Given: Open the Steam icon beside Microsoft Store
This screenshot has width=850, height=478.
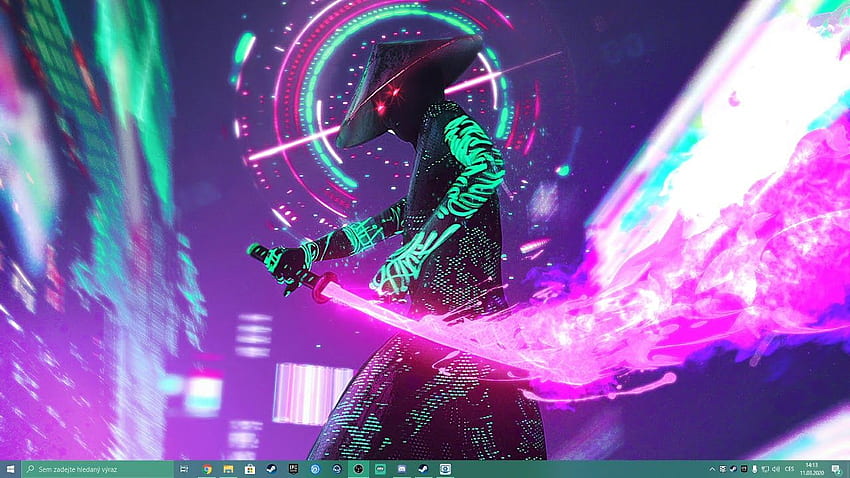Looking at the screenshot, I should pos(272,469).
